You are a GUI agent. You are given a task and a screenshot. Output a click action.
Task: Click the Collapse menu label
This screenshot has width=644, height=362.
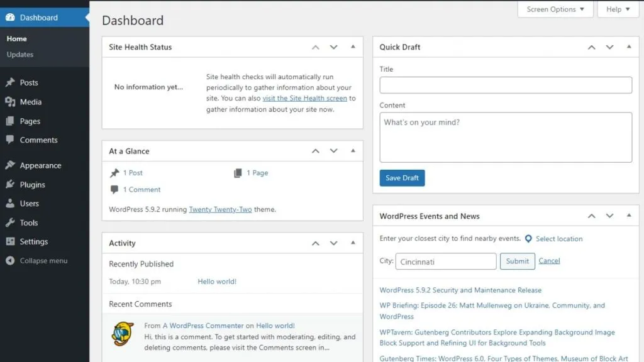(43, 261)
